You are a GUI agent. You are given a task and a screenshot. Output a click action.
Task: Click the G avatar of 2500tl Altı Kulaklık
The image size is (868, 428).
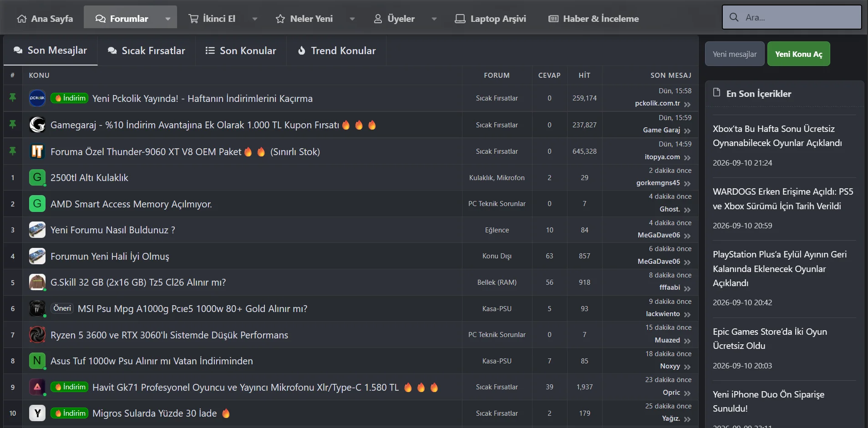click(37, 177)
